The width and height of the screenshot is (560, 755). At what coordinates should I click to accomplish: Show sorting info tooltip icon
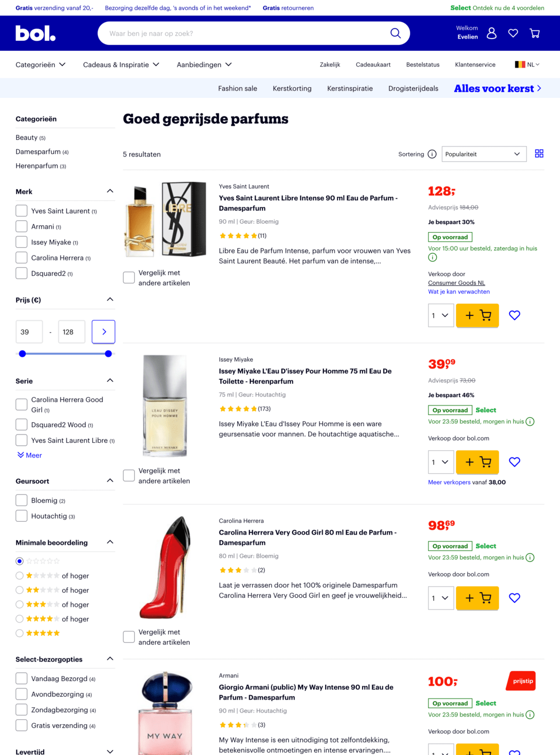[432, 154]
